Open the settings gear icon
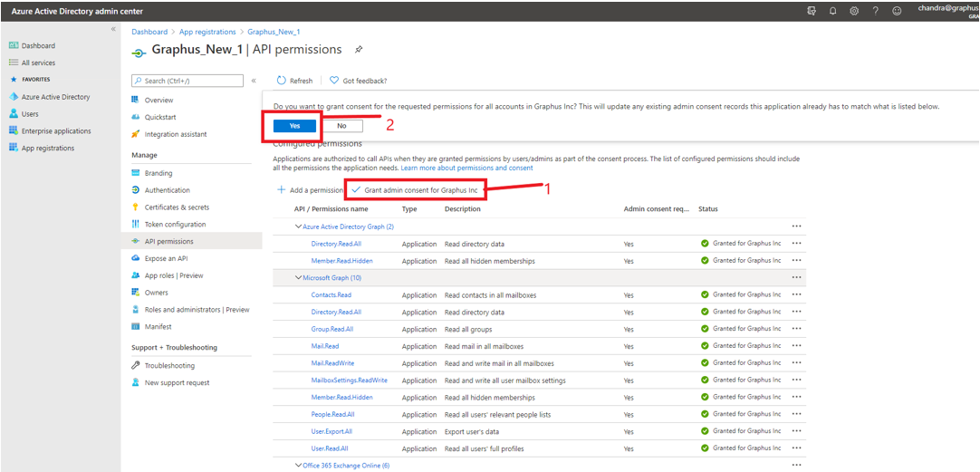 (x=854, y=11)
